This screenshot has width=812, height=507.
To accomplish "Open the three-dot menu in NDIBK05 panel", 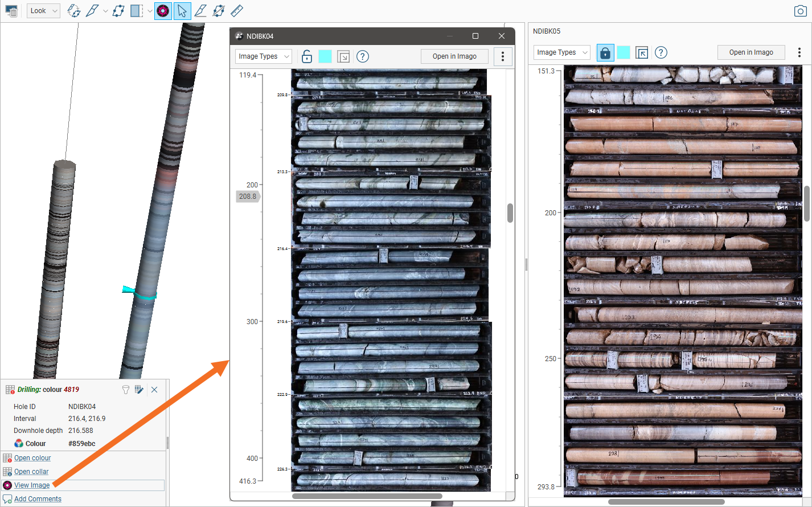I will pos(799,52).
